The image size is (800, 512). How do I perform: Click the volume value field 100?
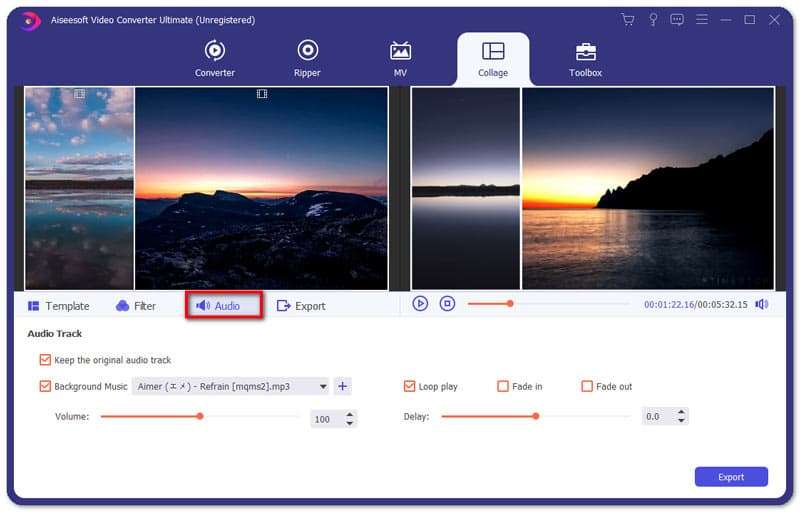click(327, 419)
